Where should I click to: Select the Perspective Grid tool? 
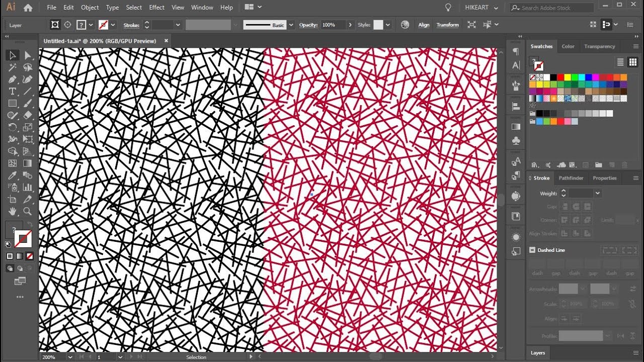pos(28,151)
